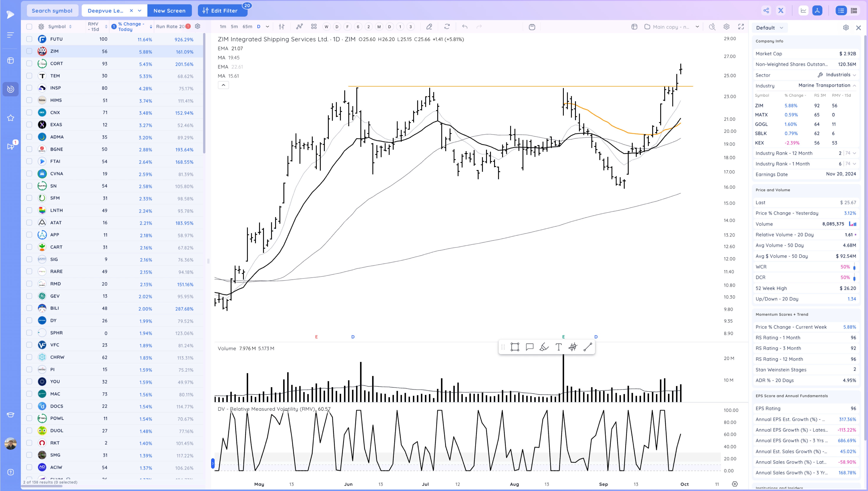868x491 pixels.
Task: Open the learning graduation-cap icon in sidebar
Action: point(10,415)
